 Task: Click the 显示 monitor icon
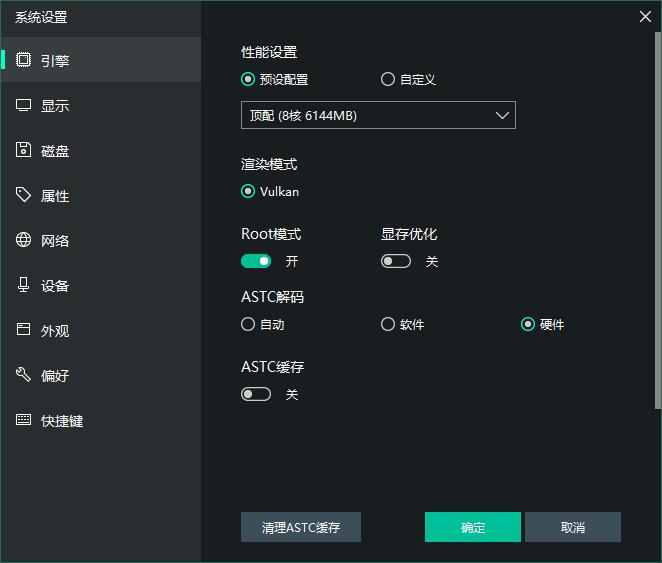pos(23,105)
